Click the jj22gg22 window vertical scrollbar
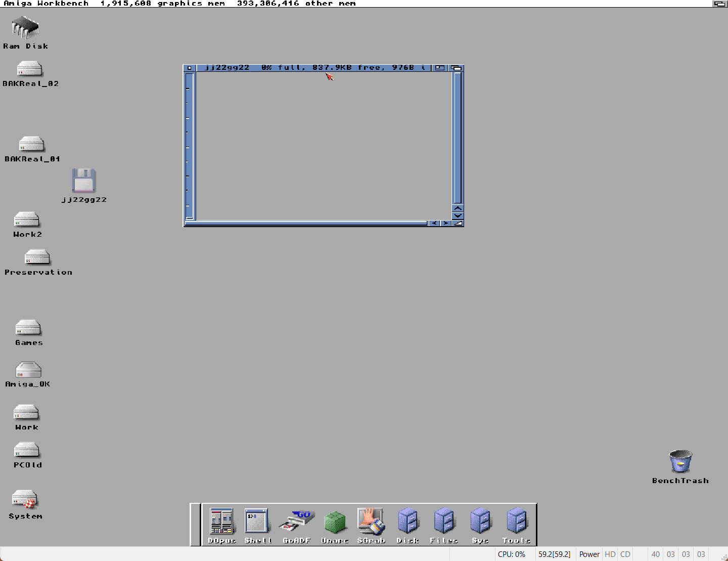Viewport: 728px width, 561px height. [458, 138]
